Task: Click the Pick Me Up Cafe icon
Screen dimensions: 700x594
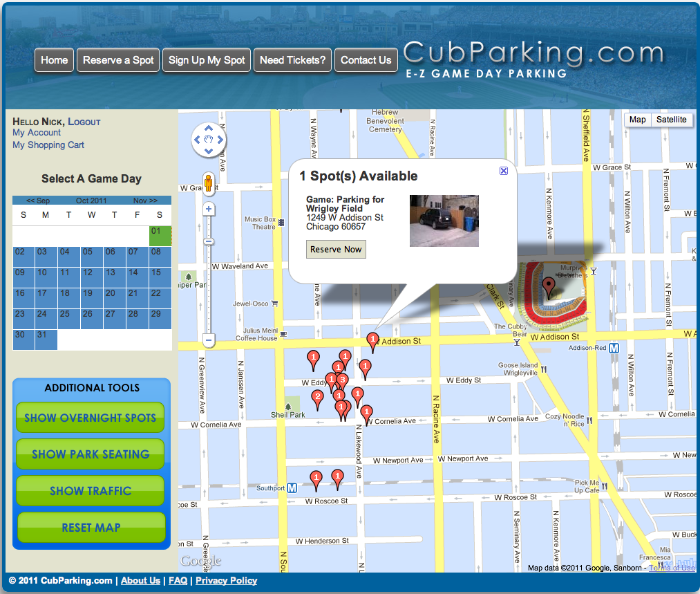Action: point(604,486)
